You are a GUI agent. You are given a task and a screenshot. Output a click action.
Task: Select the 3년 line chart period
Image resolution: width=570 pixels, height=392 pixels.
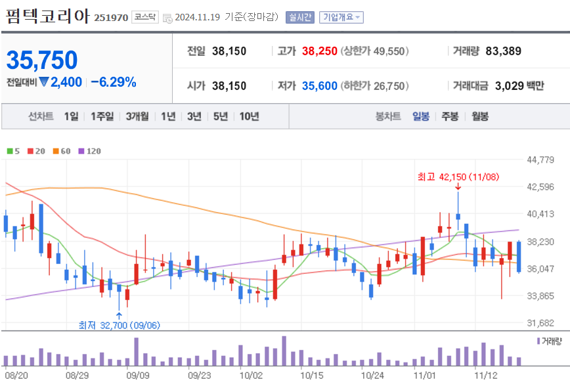pyautogui.click(x=194, y=116)
